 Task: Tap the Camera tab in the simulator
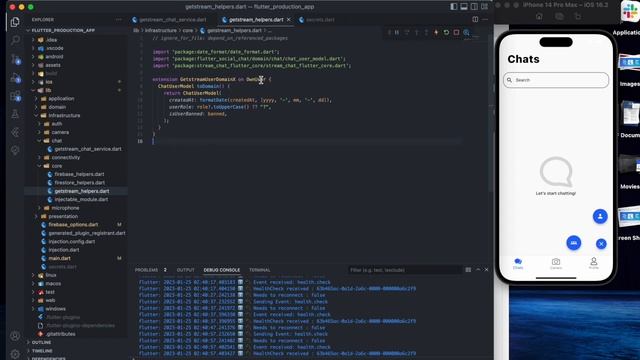point(556,264)
